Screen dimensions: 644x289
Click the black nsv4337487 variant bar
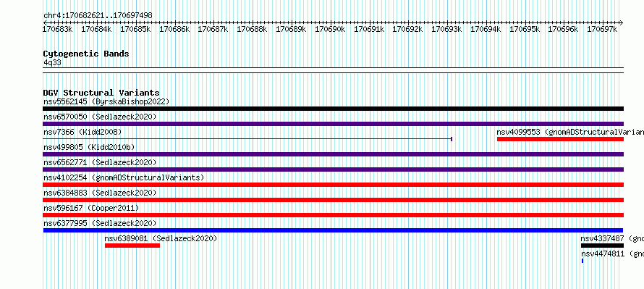pos(602,246)
